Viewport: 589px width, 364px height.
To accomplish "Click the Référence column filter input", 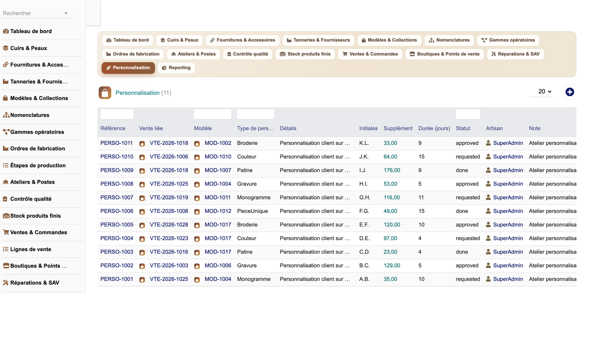I will click(x=117, y=114).
